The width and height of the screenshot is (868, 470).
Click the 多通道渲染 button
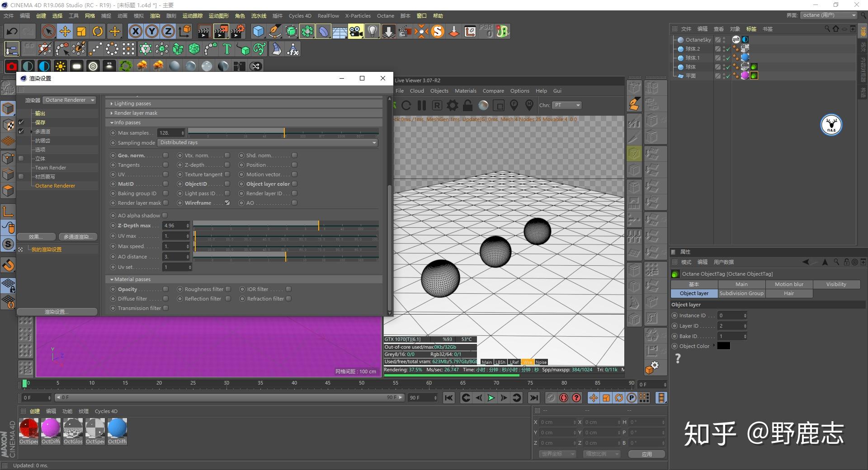pos(78,237)
